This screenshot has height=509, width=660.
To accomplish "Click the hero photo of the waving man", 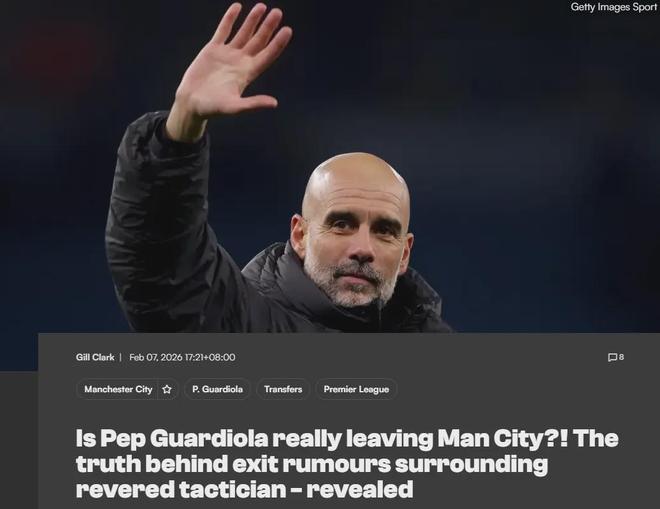I will pos(330,168).
